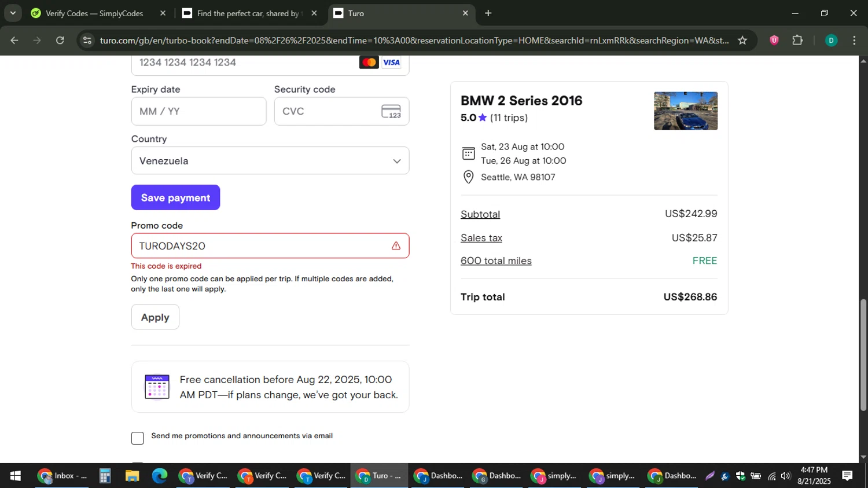This screenshot has height=488, width=868.
Task: Focus the CVC security code field
Action: [341, 111]
